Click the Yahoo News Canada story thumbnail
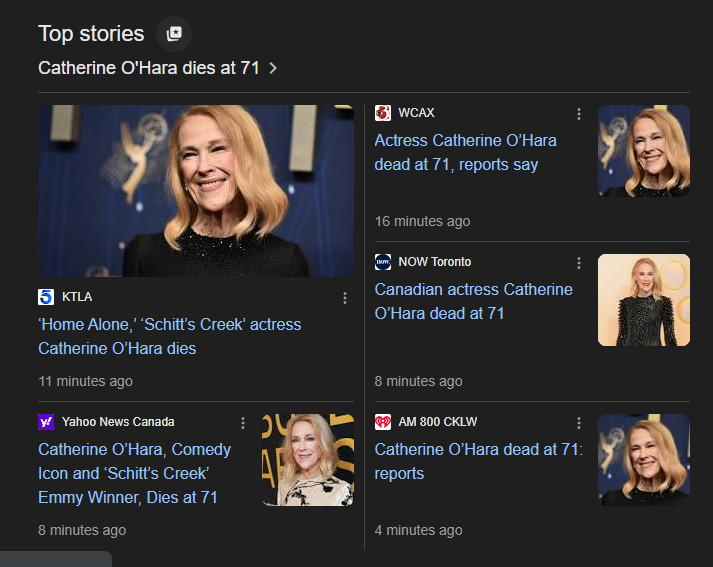The height and width of the screenshot is (567, 713). 307,460
